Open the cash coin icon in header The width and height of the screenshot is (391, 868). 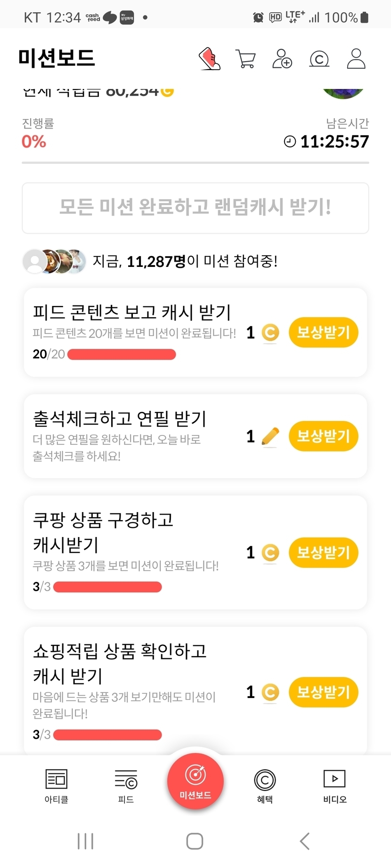point(319,59)
